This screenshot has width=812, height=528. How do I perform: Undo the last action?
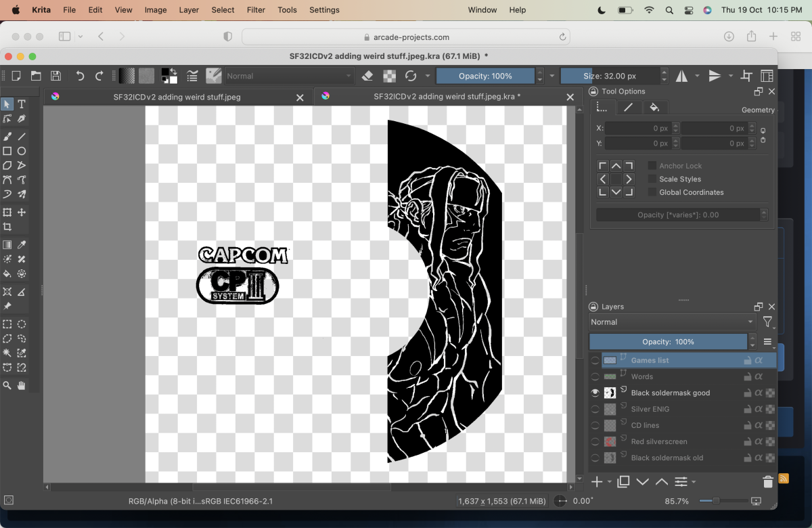(x=80, y=76)
